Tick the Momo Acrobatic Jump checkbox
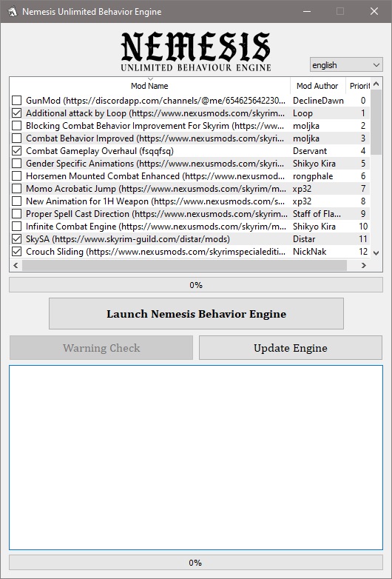Screen dimensions: 392x579 [16, 189]
